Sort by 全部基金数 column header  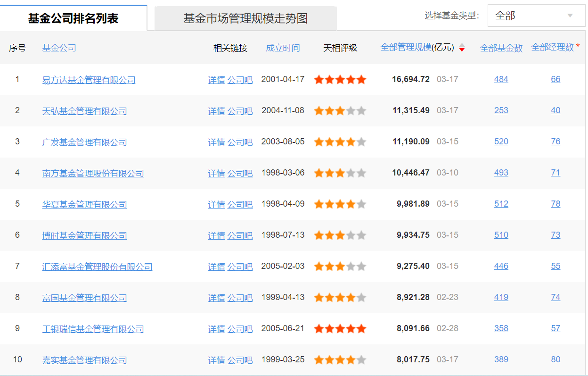(x=501, y=48)
